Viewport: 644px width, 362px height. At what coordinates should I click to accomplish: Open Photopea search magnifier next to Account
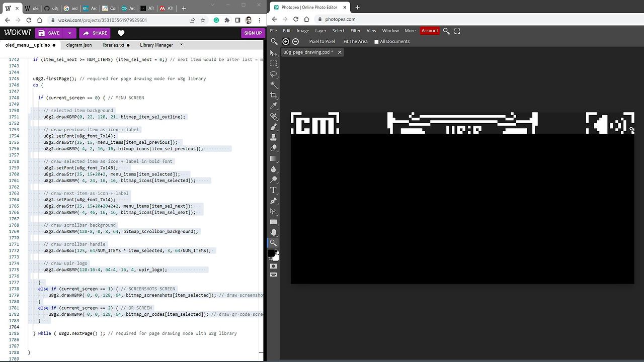[x=446, y=31]
